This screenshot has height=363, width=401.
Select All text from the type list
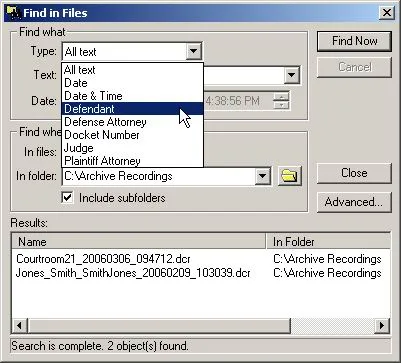pyautogui.click(x=132, y=70)
